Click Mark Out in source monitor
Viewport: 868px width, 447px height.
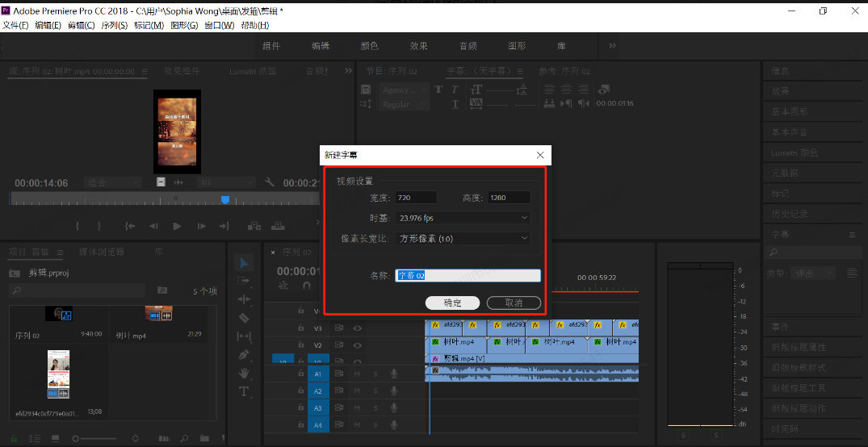tap(99, 226)
